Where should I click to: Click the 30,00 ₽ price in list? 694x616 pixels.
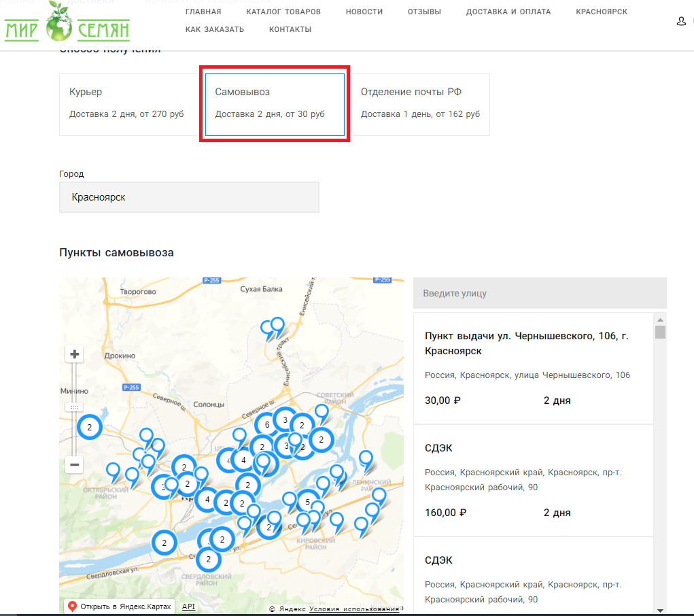point(443,400)
